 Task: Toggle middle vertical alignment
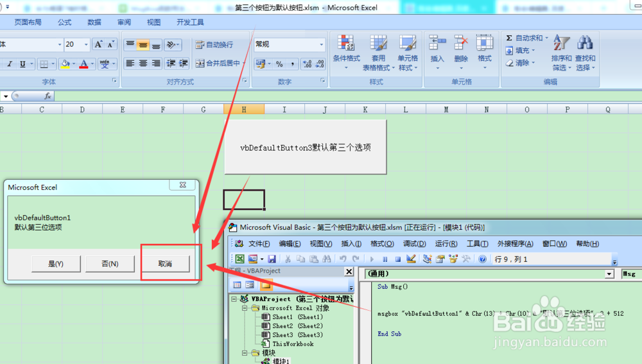143,44
